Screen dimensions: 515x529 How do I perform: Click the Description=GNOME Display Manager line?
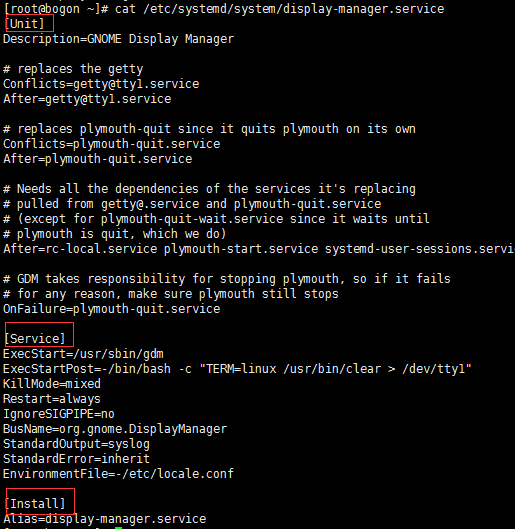(x=118, y=39)
